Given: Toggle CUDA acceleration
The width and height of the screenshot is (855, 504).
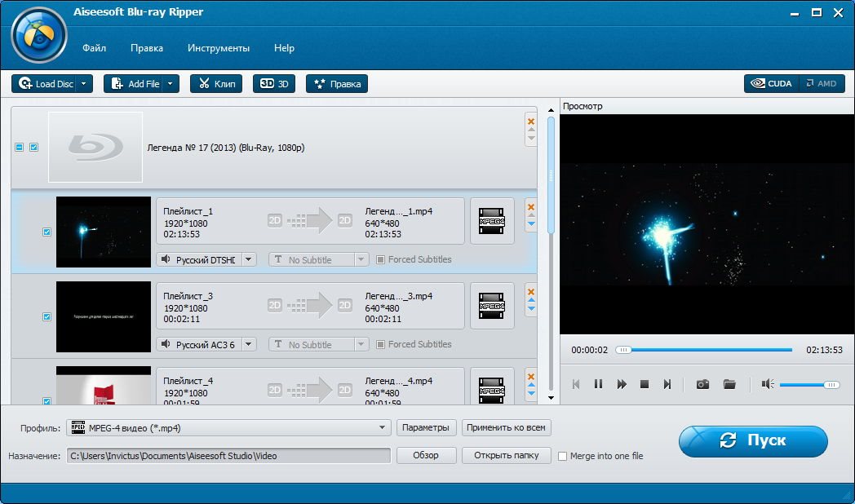Looking at the screenshot, I should point(771,83).
